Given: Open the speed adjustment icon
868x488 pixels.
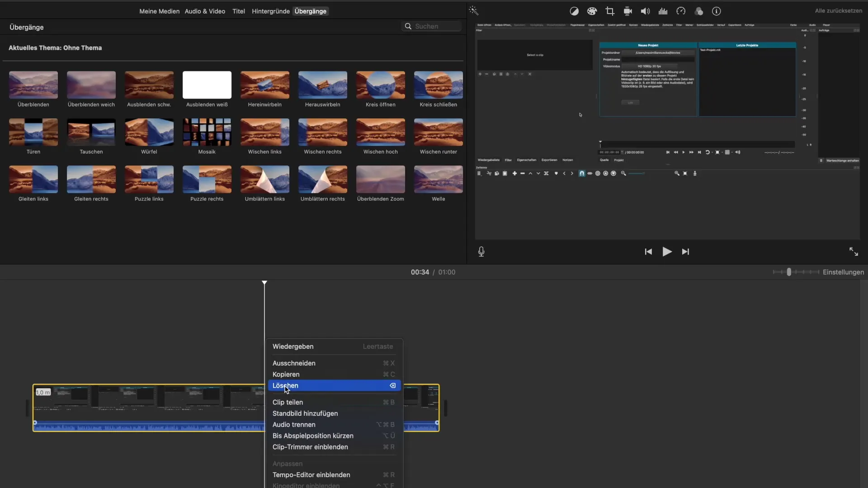Looking at the screenshot, I should tap(681, 11).
